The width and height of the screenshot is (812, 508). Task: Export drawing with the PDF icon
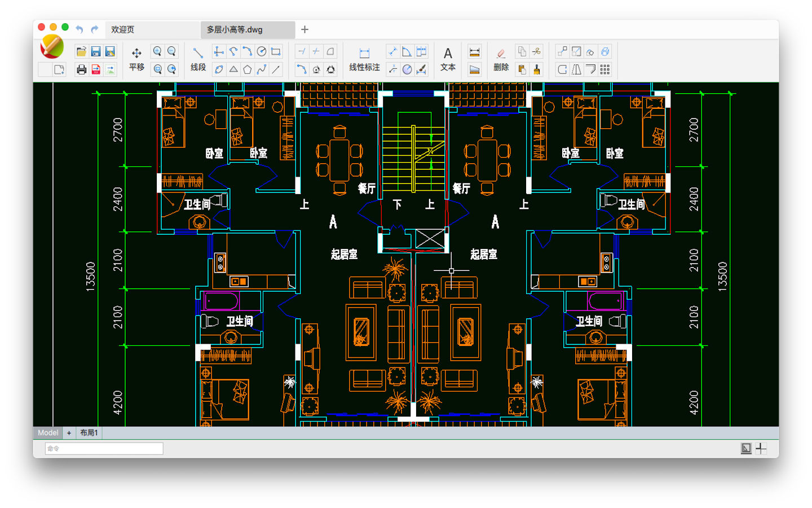click(x=96, y=69)
